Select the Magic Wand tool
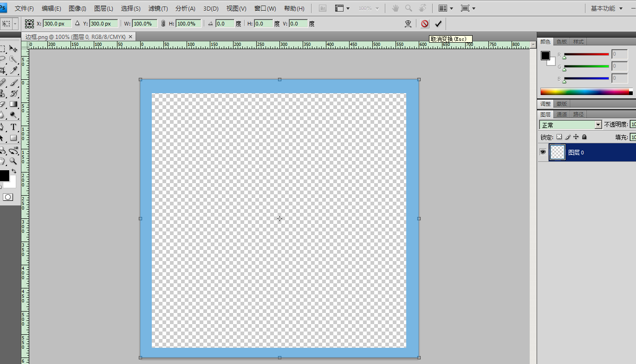Image resolution: width=636 pixels, height=364 pixels. tap(13, 59)
